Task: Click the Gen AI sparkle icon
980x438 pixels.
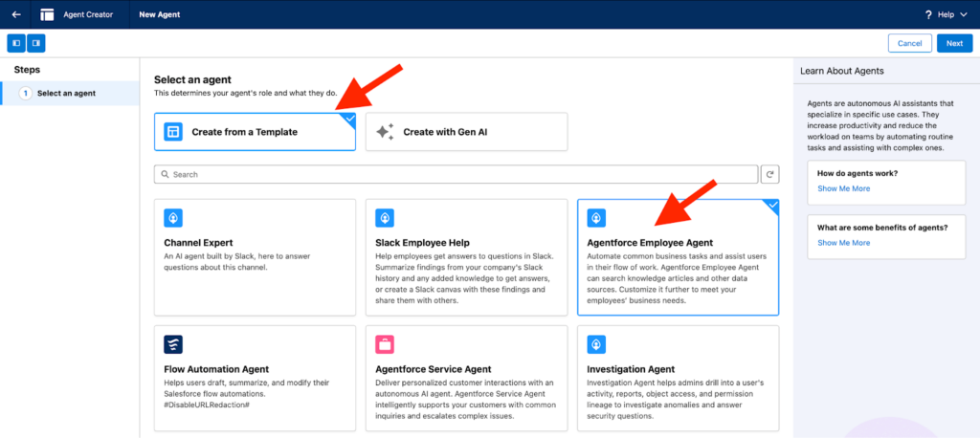Action: pyautogui.click(x=385, y=132)
